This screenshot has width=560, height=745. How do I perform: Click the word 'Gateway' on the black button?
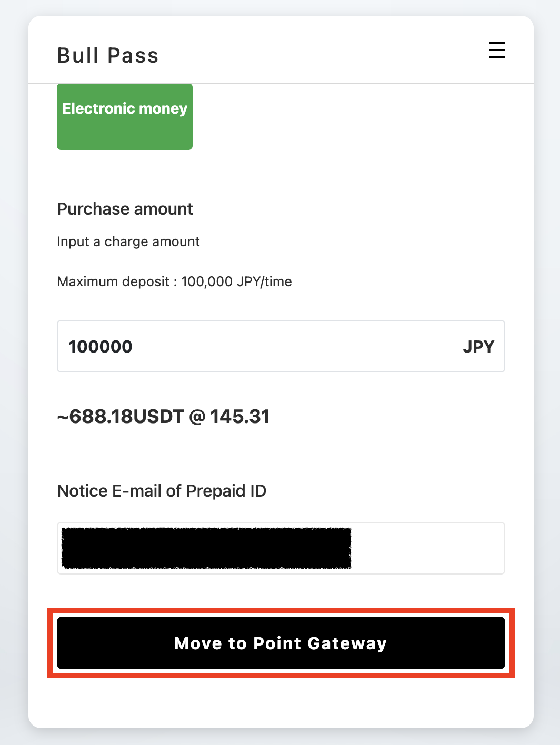coord(347,643)
